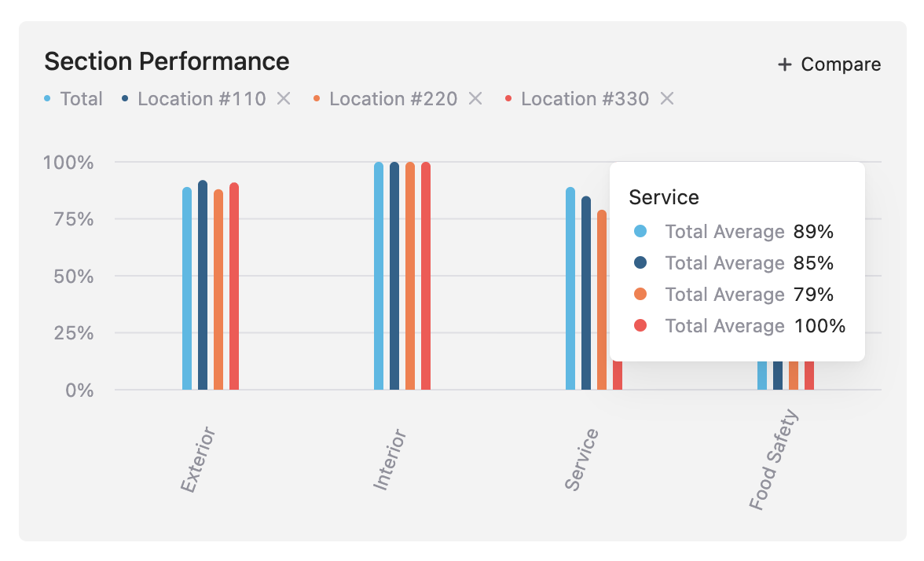This screenshot has height=561, width=924.
Task: Click the orange Exterior bar
Action: point(218,291)
